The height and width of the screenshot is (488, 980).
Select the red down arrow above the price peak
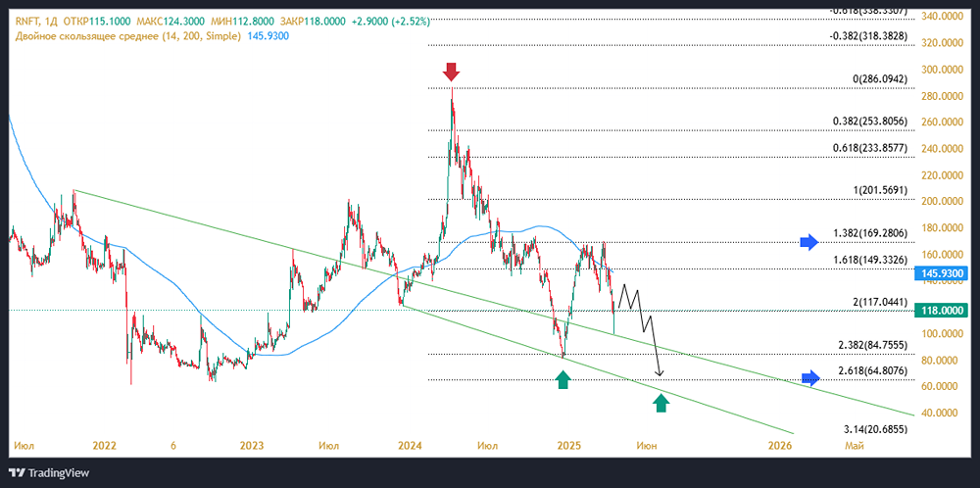[x=451, y=72]
